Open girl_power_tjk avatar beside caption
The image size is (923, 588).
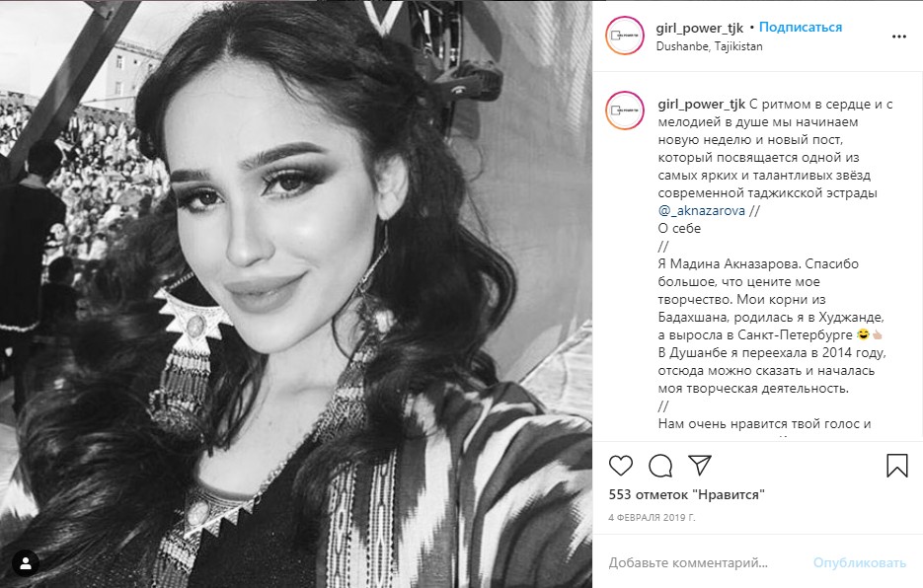pos(625,110)
